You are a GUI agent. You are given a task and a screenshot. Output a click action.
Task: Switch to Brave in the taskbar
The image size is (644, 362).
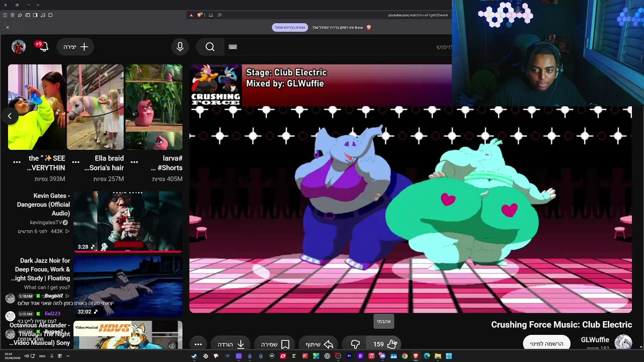tap(416, 356)
